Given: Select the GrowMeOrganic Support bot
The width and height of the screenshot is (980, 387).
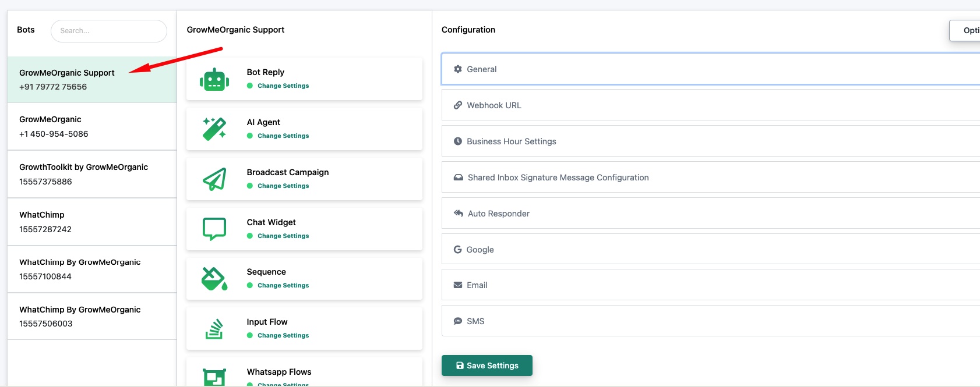Looking at the screenshot, I should click(x=92, y=80).
